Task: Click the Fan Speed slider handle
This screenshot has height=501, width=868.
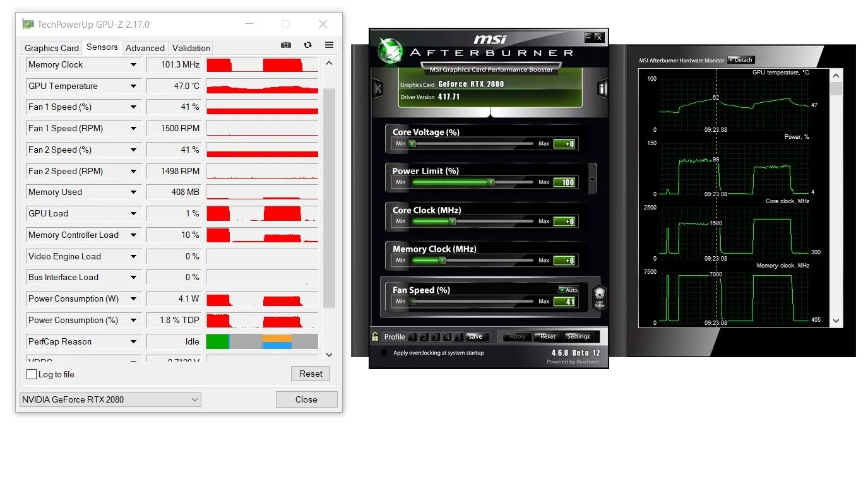Action: (413, 302)
